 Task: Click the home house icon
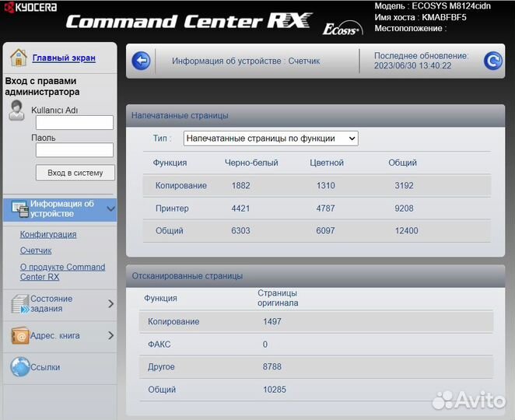[x=19, y=58]
